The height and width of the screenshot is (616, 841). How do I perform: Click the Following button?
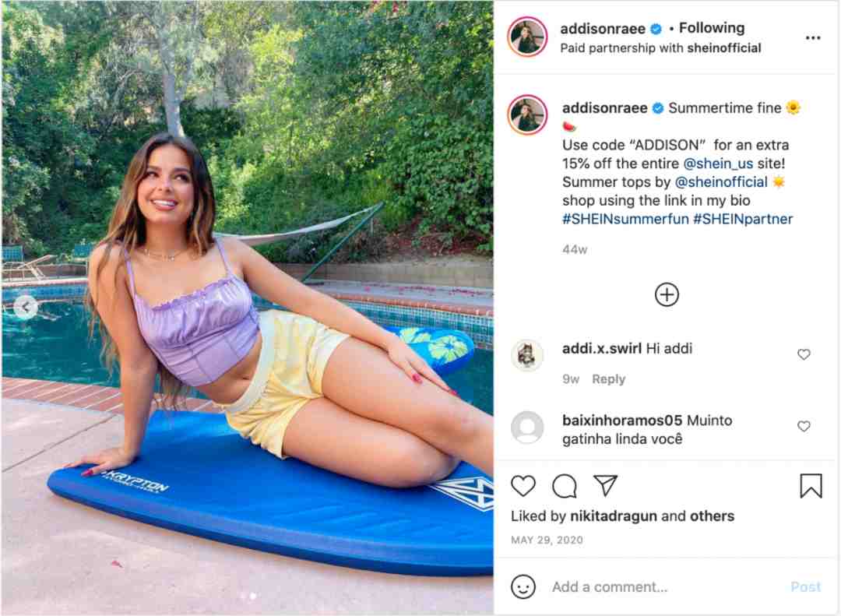click(x=712, y=28)
